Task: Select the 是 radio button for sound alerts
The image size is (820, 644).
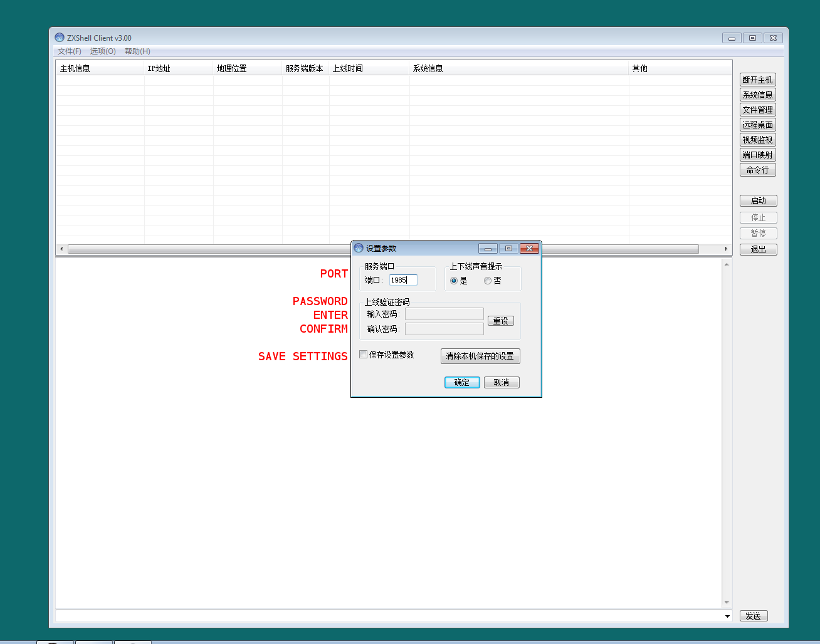Action: point(454,281)
